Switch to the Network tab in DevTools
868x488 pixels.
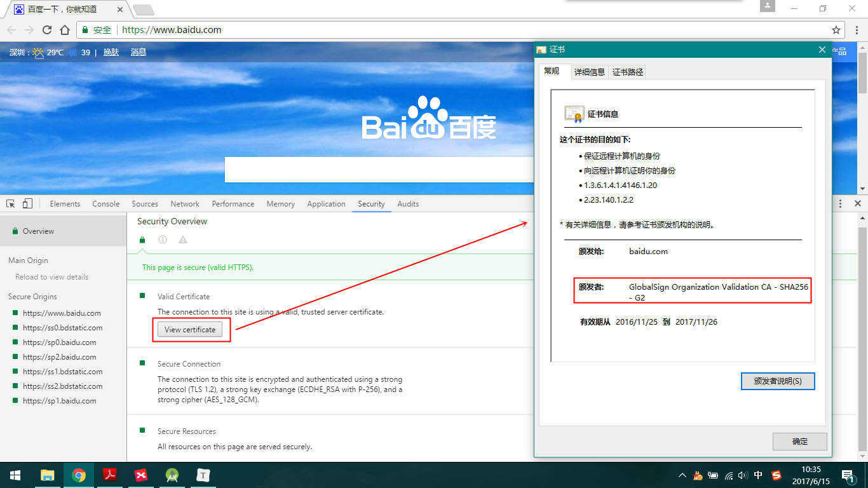[x=185, y=204]
